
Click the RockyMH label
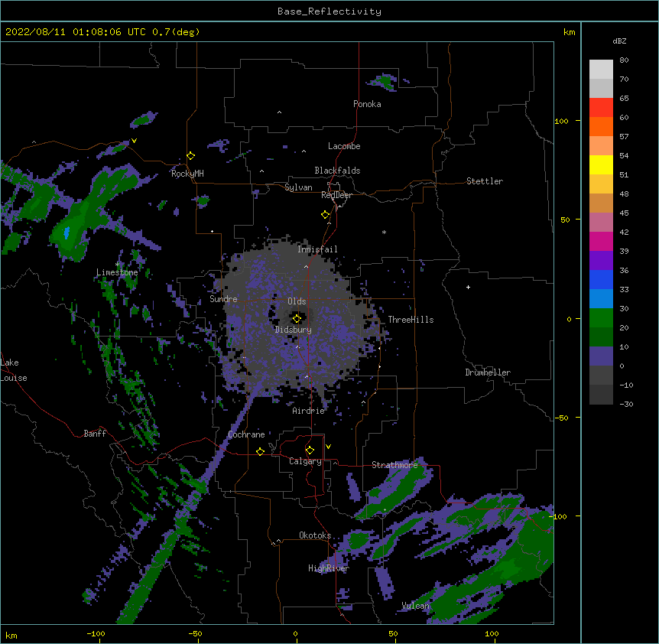point(187,174)
